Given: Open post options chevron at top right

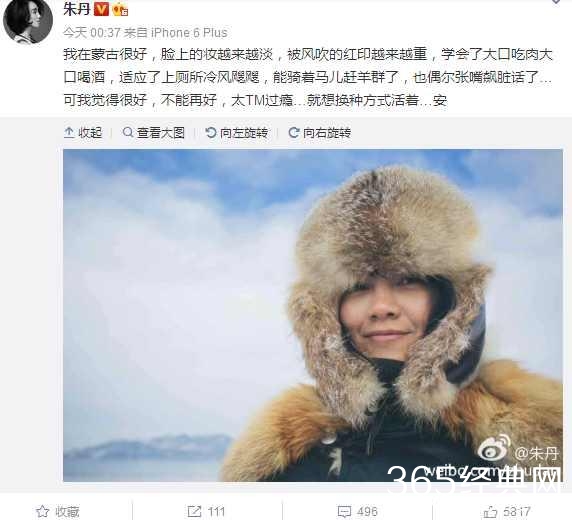Looking at the screenshot, I should [556, 2].
